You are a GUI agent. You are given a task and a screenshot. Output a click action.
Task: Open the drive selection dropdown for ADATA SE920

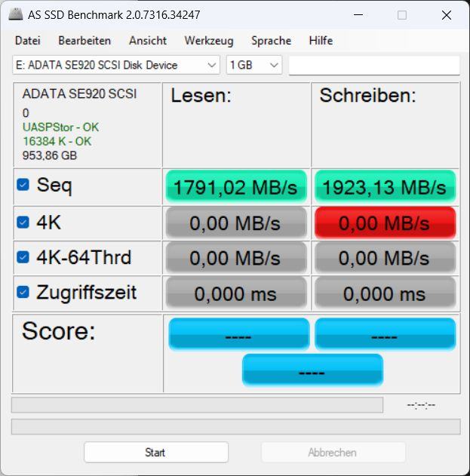coord(116,65)
